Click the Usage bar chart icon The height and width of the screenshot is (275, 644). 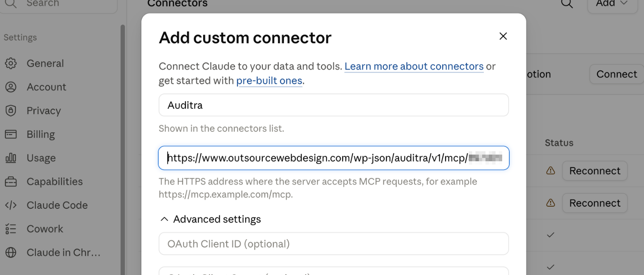(10, 158)
